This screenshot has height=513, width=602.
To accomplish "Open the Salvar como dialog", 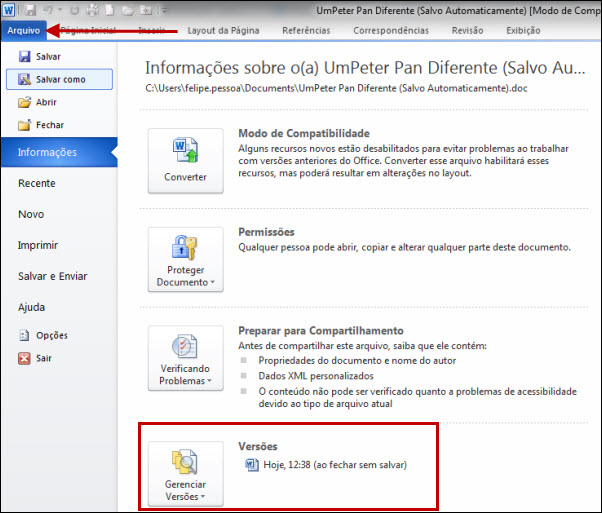I will (58, 79).
